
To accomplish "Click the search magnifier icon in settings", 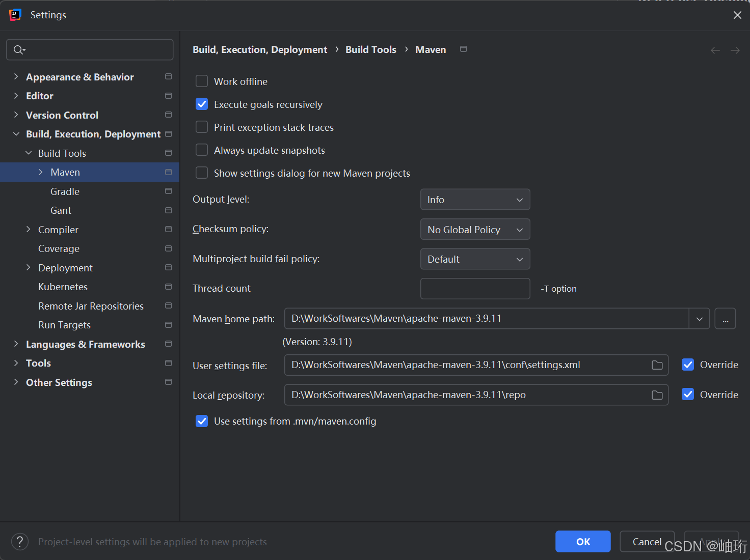I will (19, 49).
